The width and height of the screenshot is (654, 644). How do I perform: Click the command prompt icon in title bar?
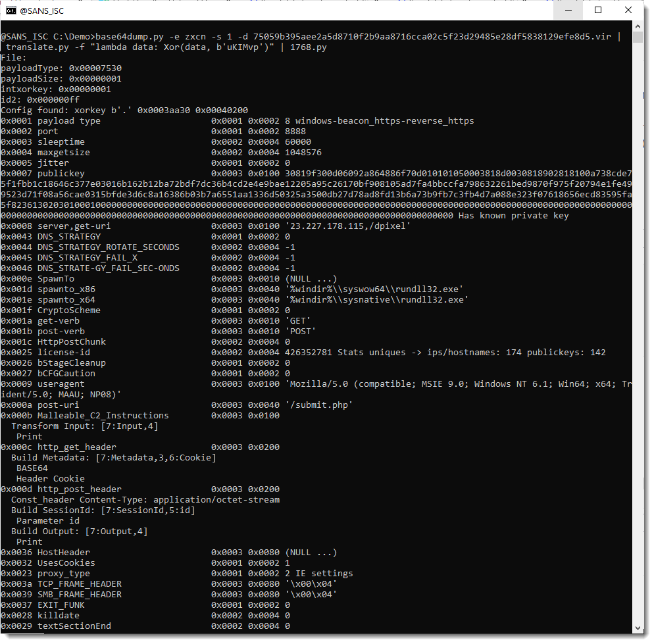point(11,11)
